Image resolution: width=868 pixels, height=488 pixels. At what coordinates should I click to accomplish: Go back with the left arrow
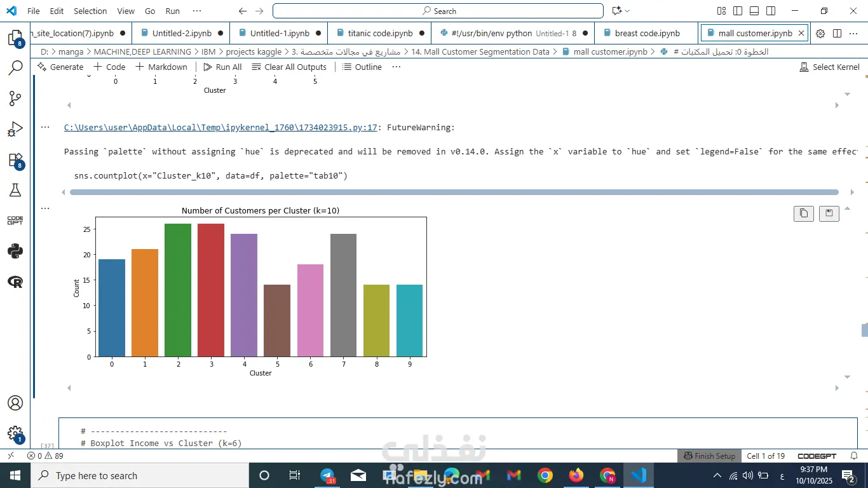242,11
